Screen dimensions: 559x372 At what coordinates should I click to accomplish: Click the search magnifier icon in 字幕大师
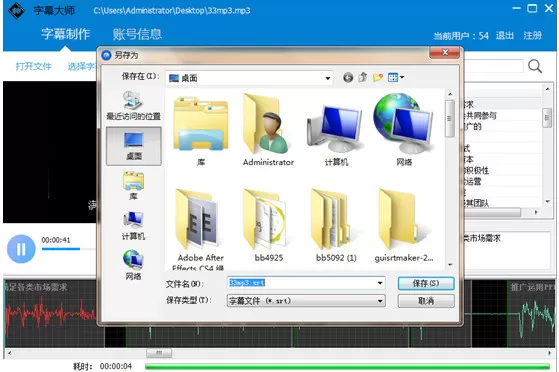535,66
